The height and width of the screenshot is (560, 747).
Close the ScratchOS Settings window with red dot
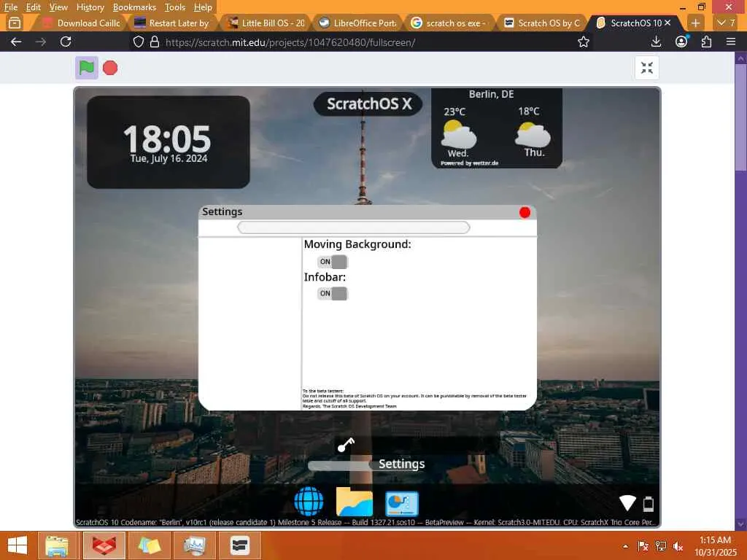coord(525,212)
